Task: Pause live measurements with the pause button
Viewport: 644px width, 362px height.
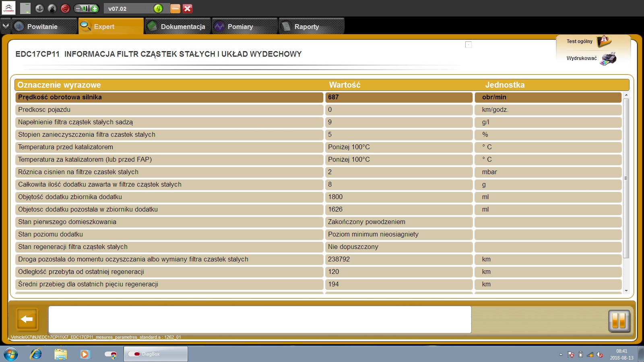Action: pyautogui.click(x=619, y=321)
